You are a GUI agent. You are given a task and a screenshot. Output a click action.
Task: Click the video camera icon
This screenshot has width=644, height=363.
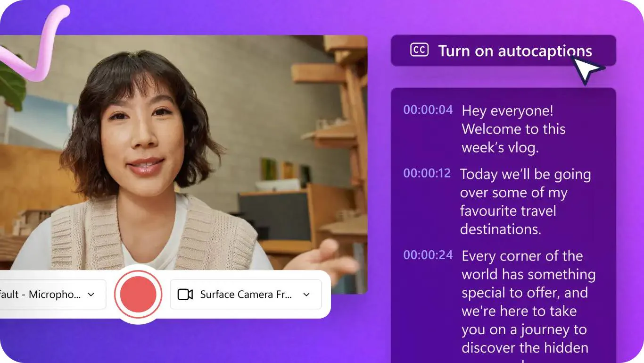coord(185,295)
